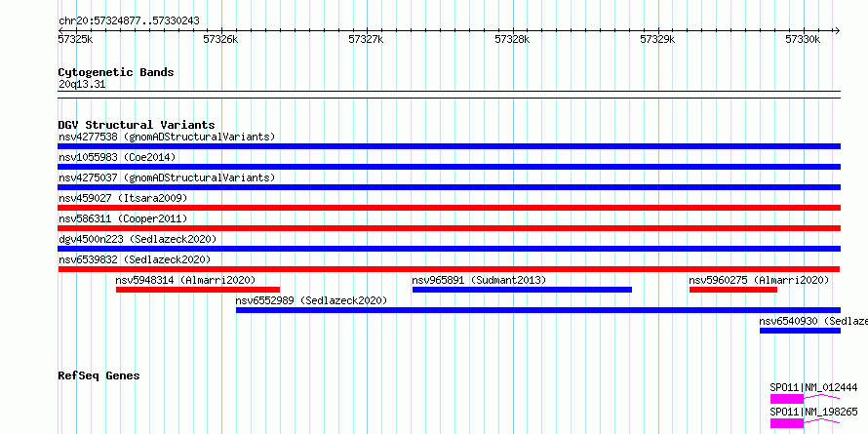868x434 pixels.
Task: Click the red bar under nsv459027
Action: [449, 208]
